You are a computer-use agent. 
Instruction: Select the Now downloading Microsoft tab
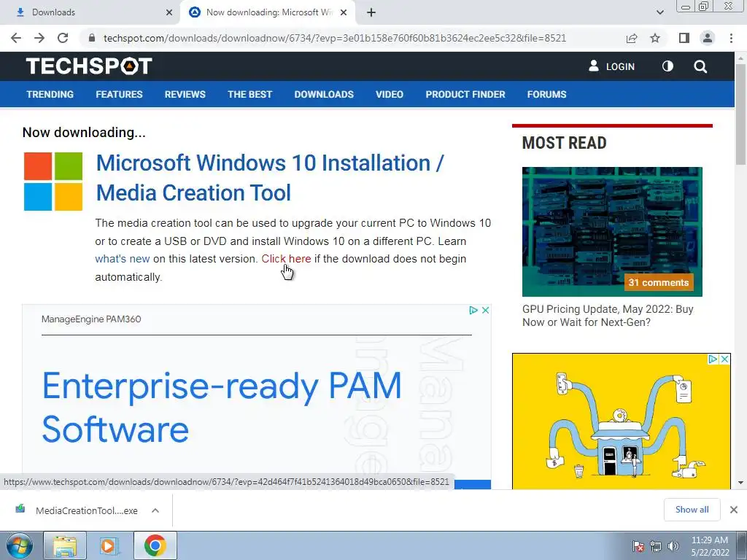267,12
